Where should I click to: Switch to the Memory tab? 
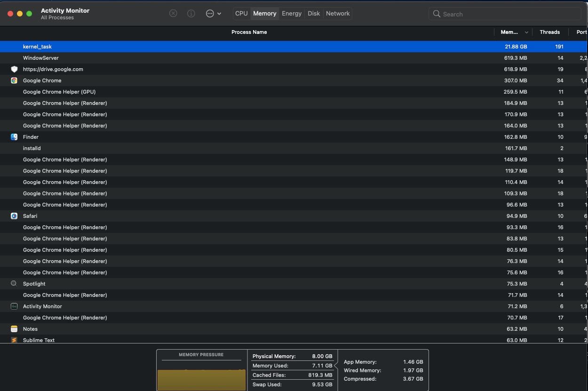265,14
